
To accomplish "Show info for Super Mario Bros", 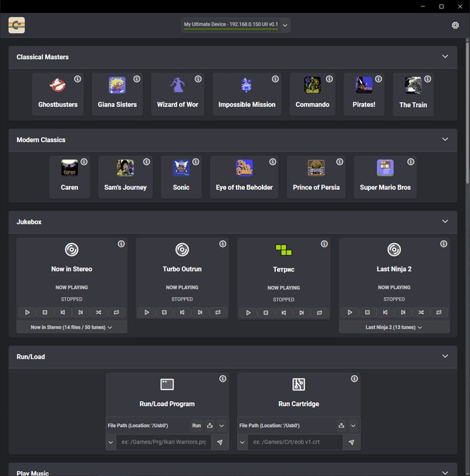I will 411,162.
